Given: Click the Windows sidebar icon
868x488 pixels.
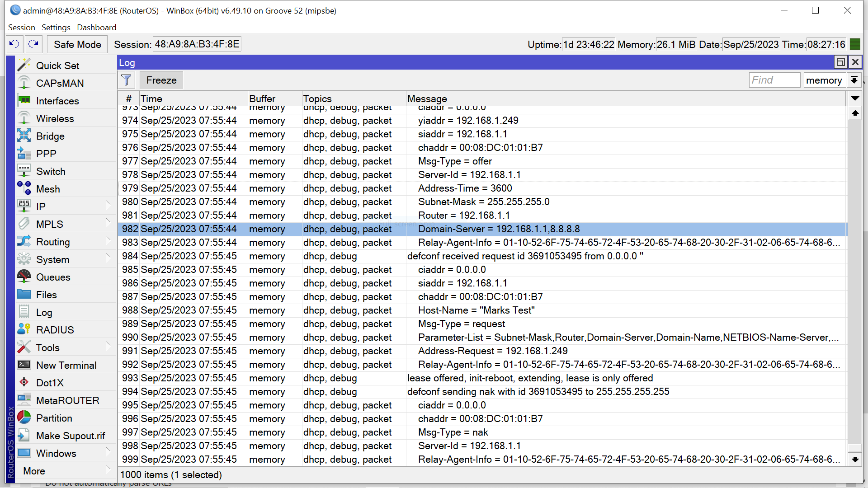Looking at the screenshot, I should (24, 453).
